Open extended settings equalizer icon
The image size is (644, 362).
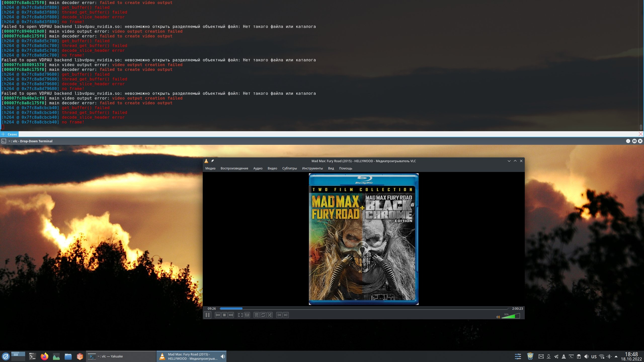(x=247, y=315)
